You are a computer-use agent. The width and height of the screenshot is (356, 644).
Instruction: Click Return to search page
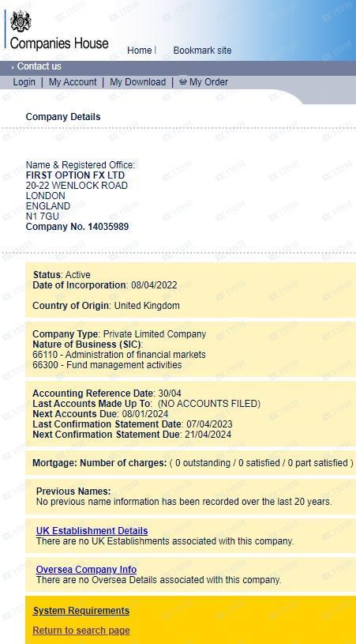tap(81, 631)
